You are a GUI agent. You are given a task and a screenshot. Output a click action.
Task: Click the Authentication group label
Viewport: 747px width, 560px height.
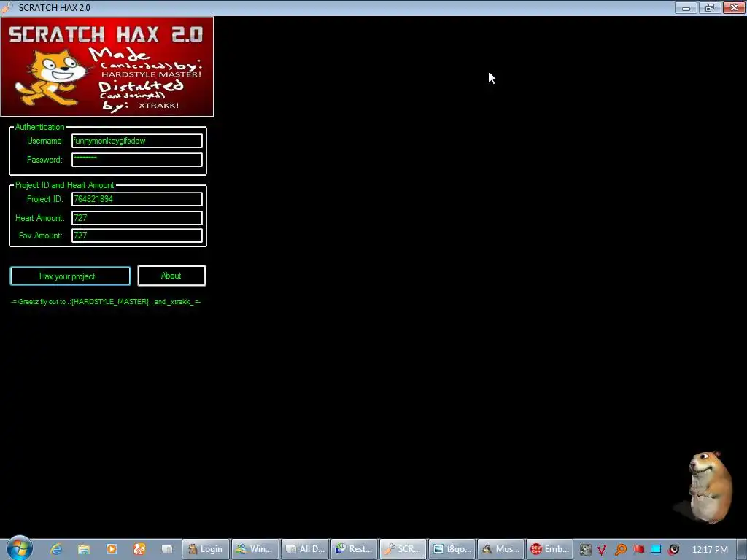[39, 127]
